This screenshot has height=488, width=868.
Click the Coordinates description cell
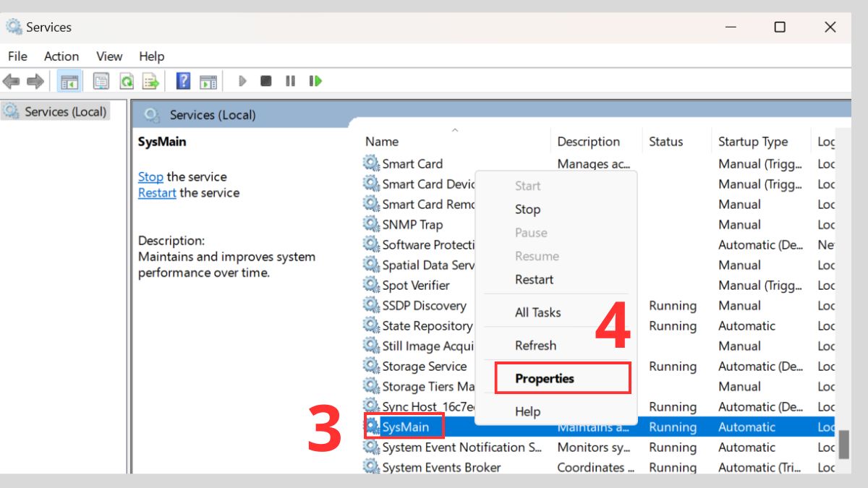tap(595, 467)
